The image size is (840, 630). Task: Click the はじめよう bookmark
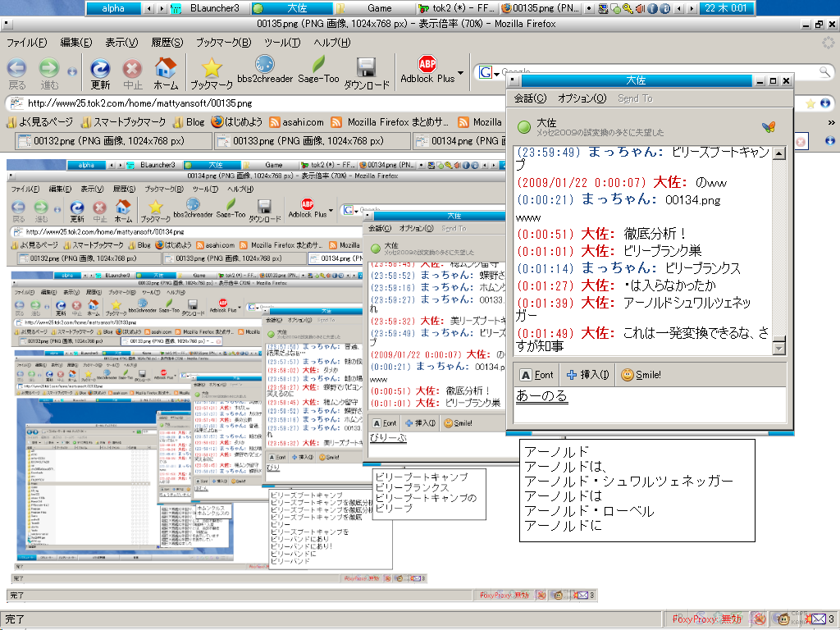click(x=237, y=122)
